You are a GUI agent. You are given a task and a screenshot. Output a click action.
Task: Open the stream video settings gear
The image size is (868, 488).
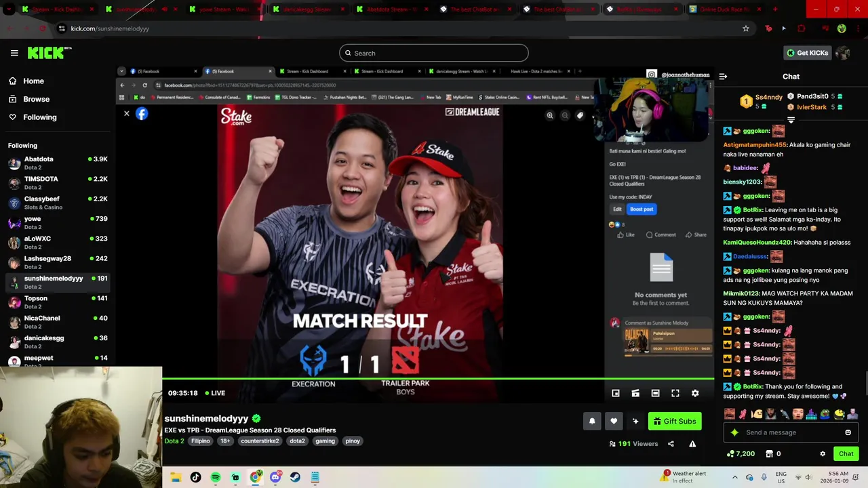695,393
